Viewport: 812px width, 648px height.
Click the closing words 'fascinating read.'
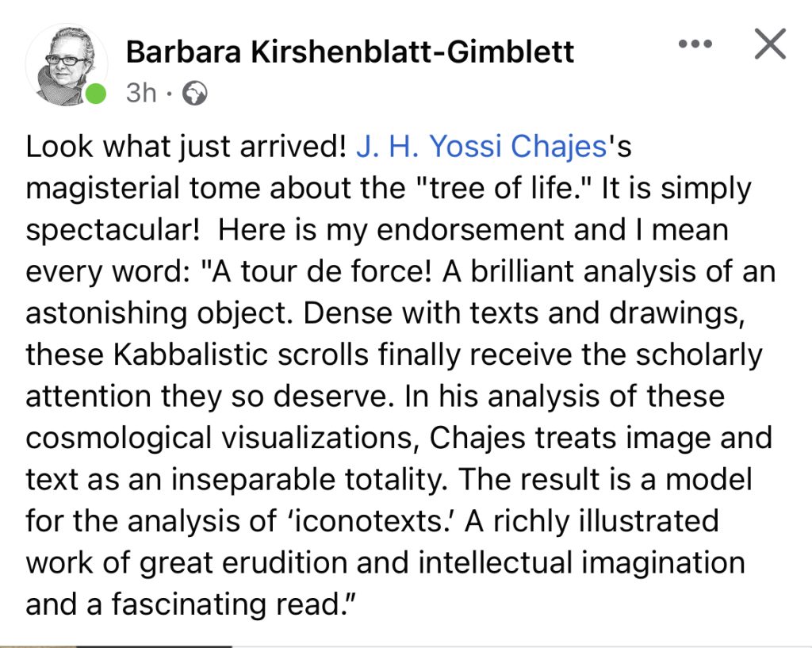pos(232,605)
